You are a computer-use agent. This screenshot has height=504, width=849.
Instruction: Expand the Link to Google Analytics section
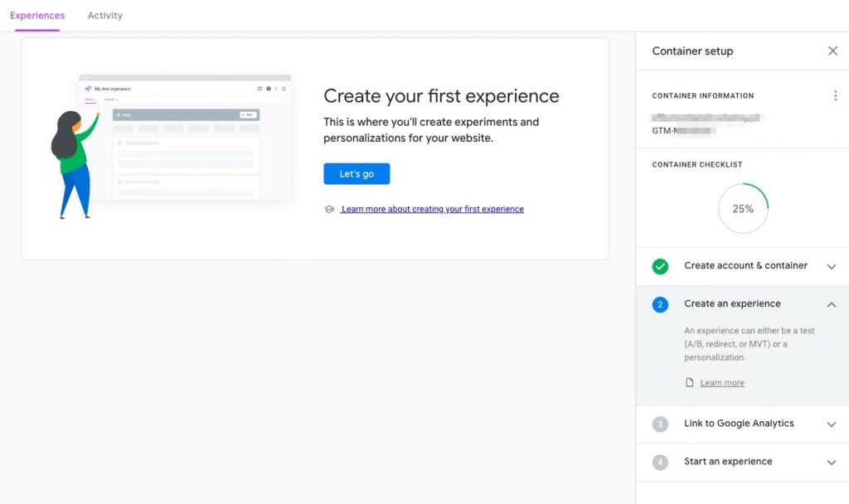tap(832, 424)
